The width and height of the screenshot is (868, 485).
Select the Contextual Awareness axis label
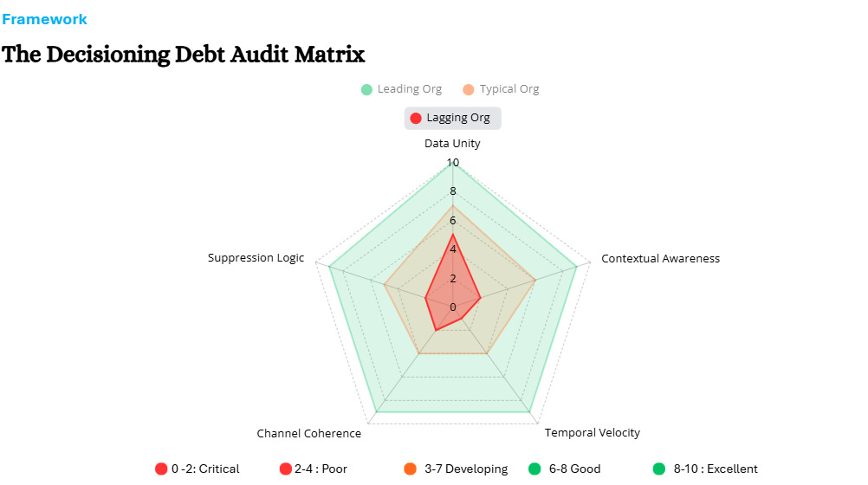[660, 259]
